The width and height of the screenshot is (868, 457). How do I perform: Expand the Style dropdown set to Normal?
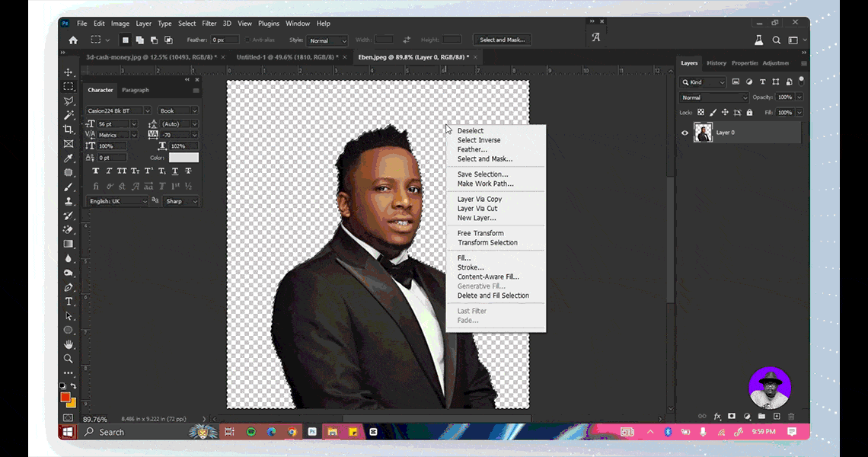point(327,40)
